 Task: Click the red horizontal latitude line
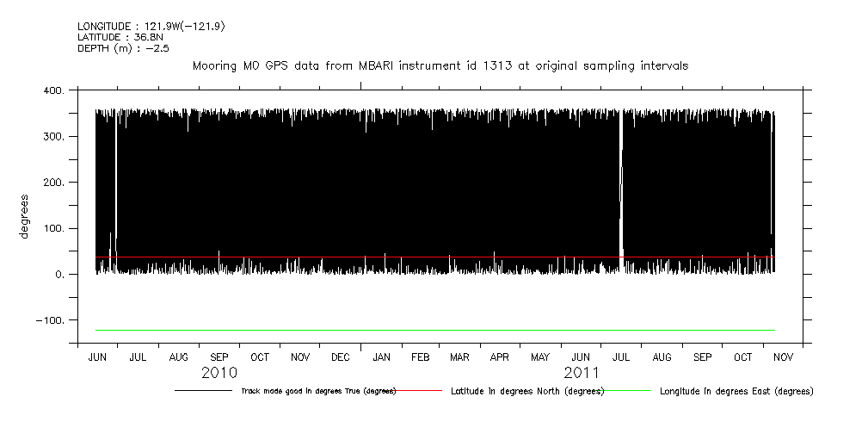[x=430, y=257]
